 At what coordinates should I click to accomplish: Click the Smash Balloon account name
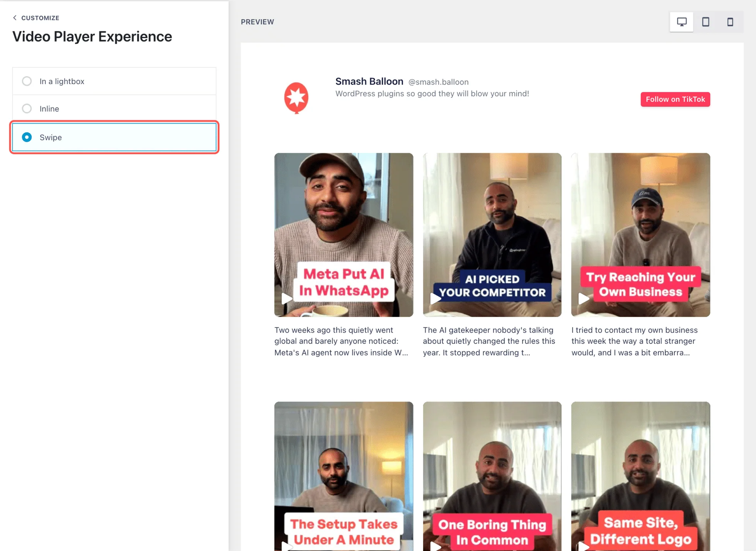point(369,81)
